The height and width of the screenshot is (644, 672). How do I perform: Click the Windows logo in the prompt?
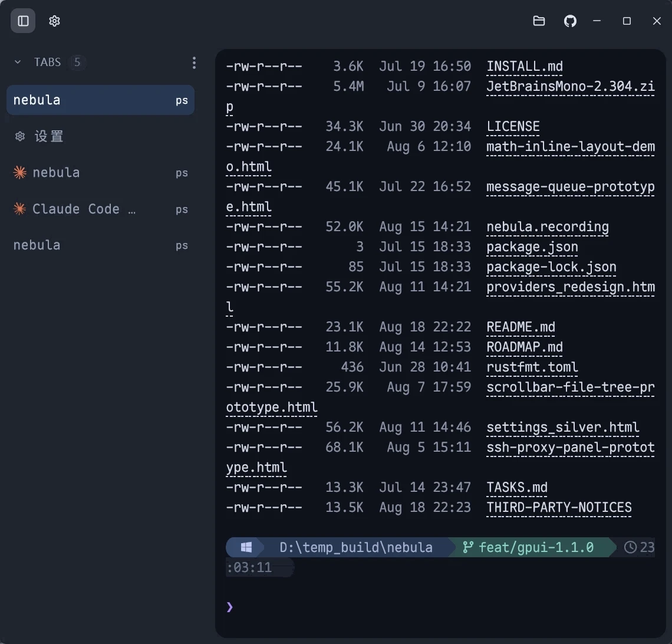(246, 547)
